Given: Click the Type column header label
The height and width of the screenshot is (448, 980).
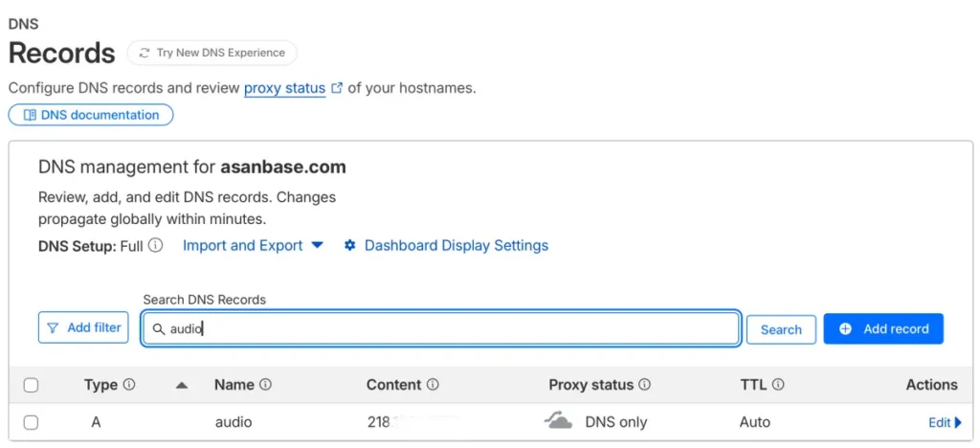Looking at the screenshot, I should [x=101, y=385].
